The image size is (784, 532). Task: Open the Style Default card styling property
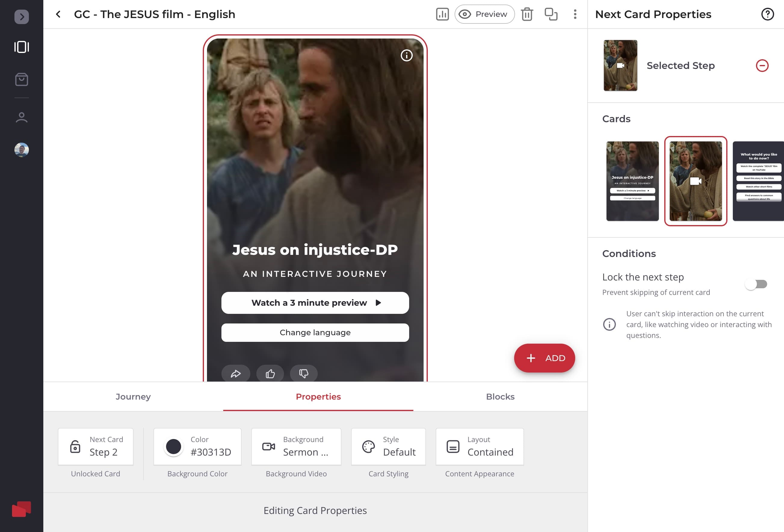tap(388, 446)
